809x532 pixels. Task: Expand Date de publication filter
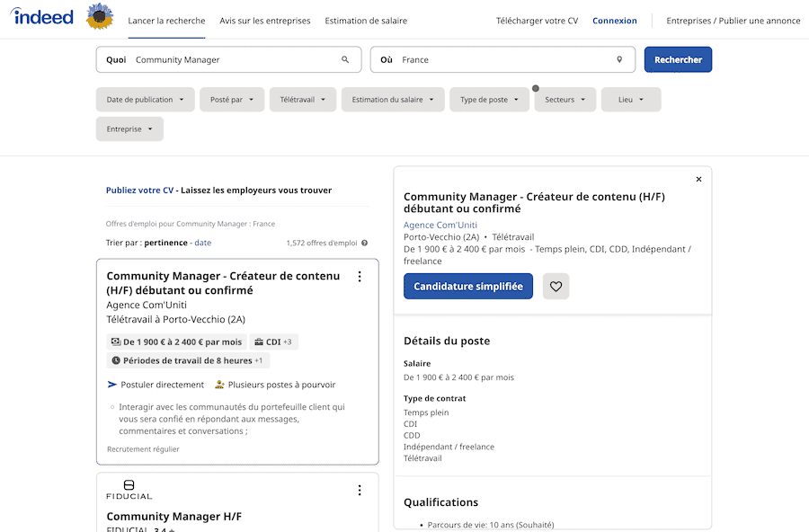coord(145,100)
